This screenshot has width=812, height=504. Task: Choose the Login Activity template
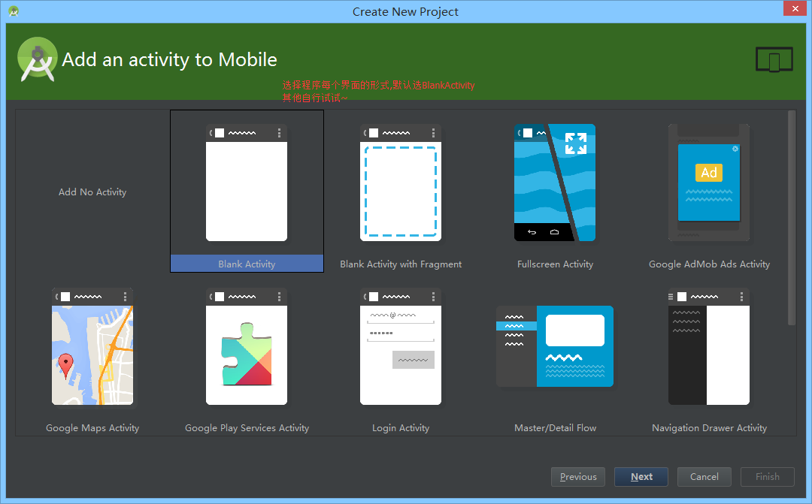pyautogui.click(x=401, y=346)
